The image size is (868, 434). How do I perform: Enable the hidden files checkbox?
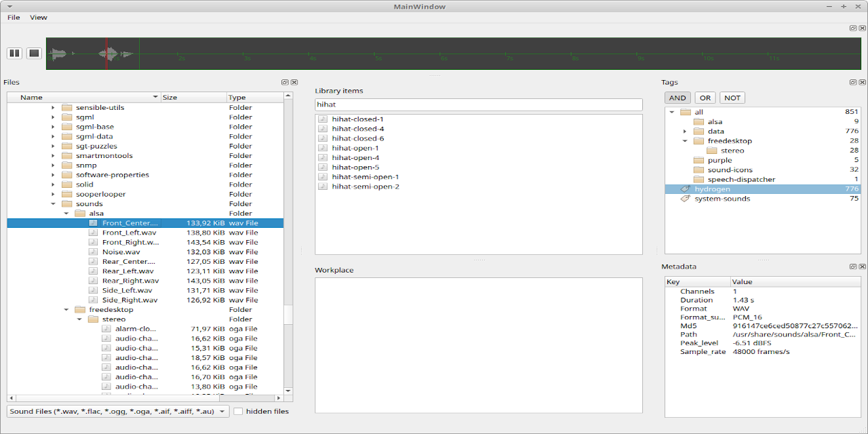(x=239, y=411)
